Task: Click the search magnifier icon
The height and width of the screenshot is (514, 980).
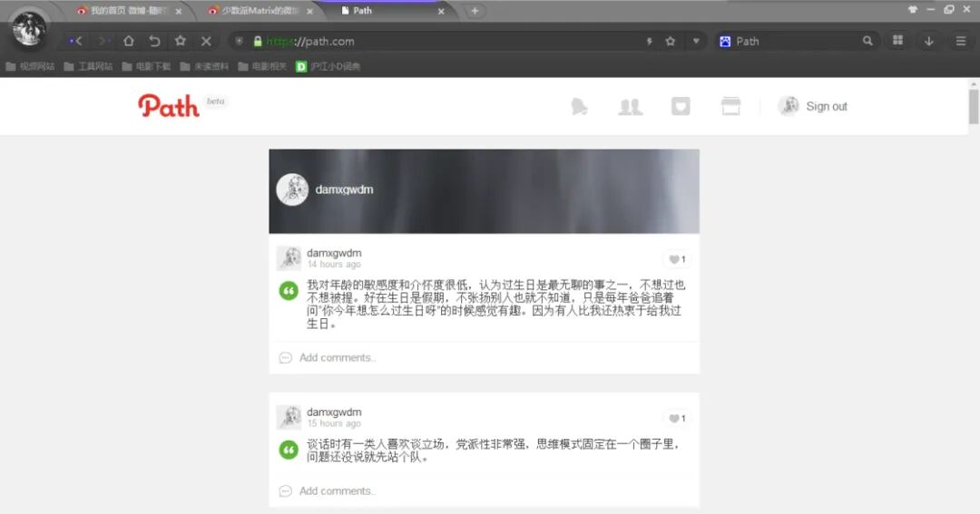Action: (x=867, y=41)
